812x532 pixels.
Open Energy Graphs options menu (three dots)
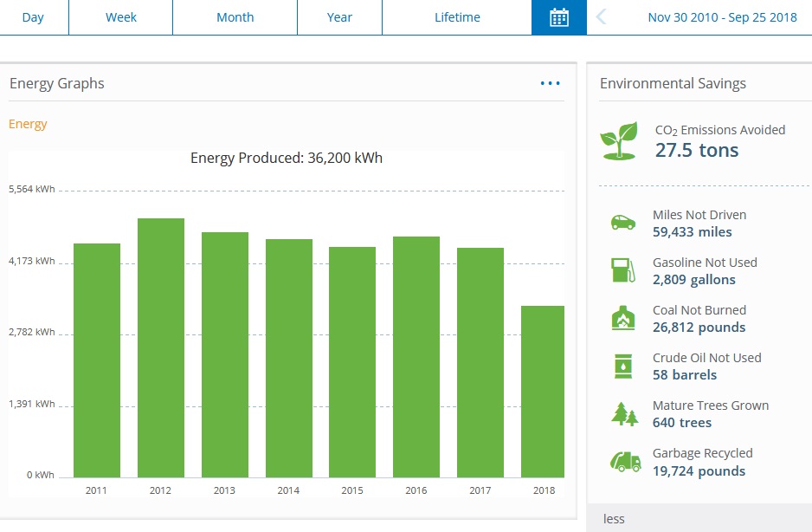click(550, 83)
